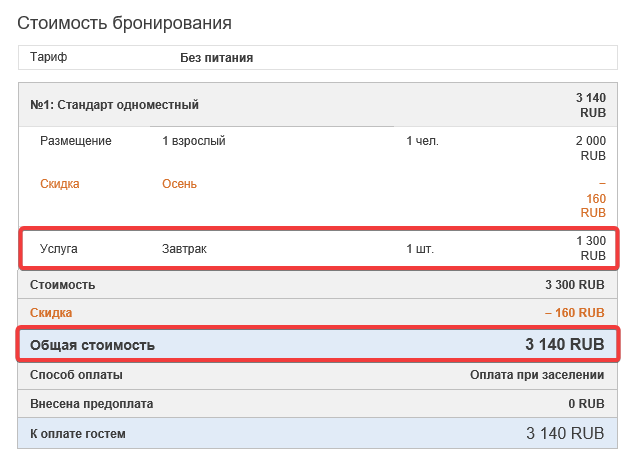Click the 3 300 RUB subtotal amount
Viewport: 643px width, 468px height.
(574, 285)
